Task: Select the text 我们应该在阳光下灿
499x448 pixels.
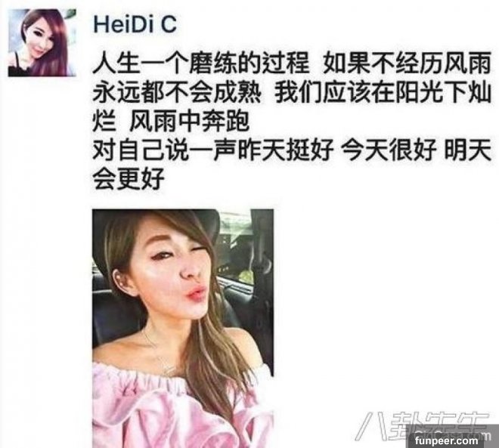Action: pyautogui.click(x=383, y=92)
